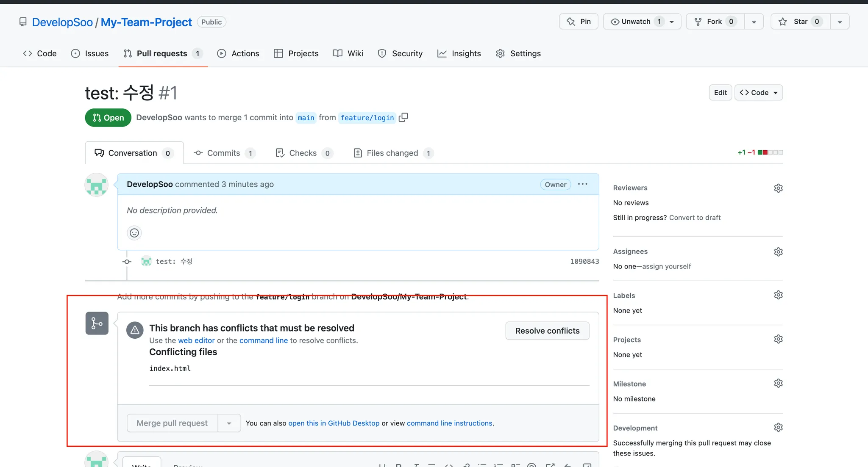The image size is (868, 467).
Task: Open the Development gear settings
Action: 778,428
